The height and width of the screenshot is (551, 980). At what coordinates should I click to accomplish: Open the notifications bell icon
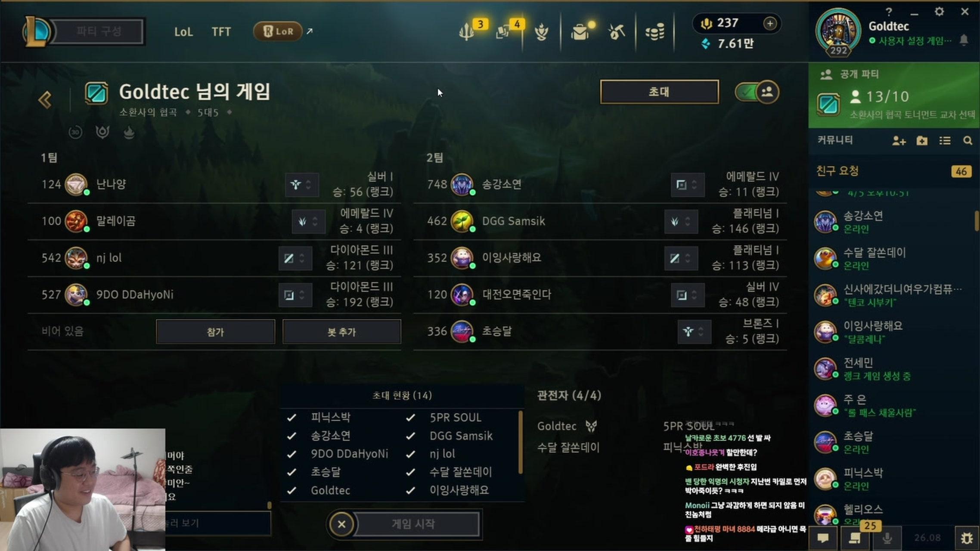[x=964, y=40]
